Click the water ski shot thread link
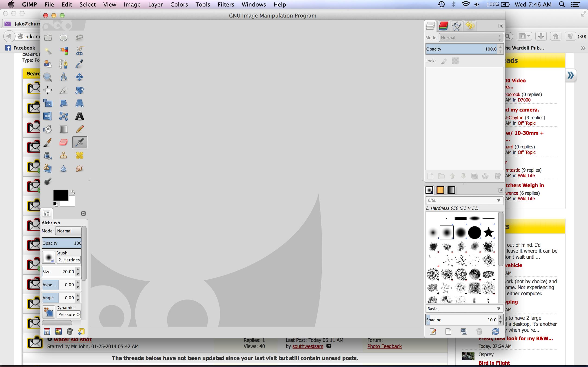This screenshot has height=367, width=588. point(73,340)
